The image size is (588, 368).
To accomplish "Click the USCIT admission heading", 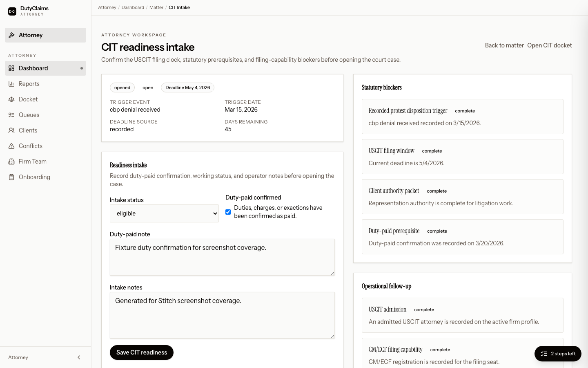I will coord(388,310).
